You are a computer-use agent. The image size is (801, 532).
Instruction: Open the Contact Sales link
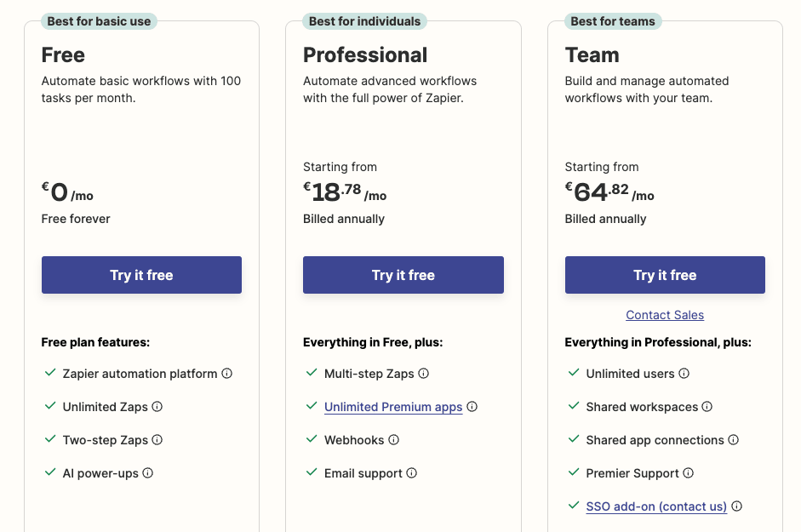tap(665, 315)
